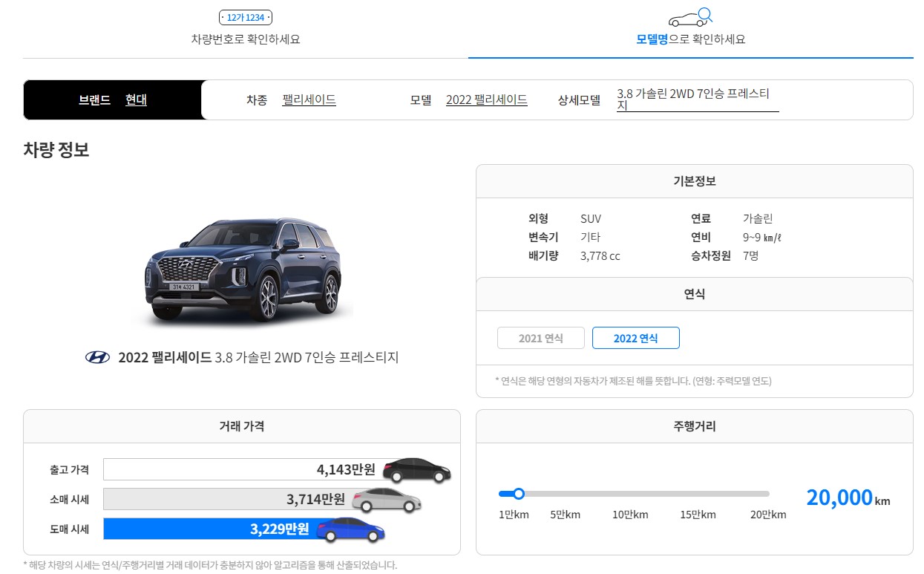924x574 pixels.
Task: Click the black car icon on 출고 가격
Action: click(x=416, y=470)
